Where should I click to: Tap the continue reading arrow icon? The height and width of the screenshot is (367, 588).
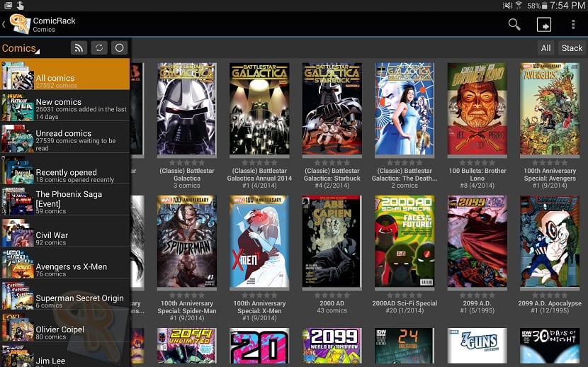click(x=543, y=25)
